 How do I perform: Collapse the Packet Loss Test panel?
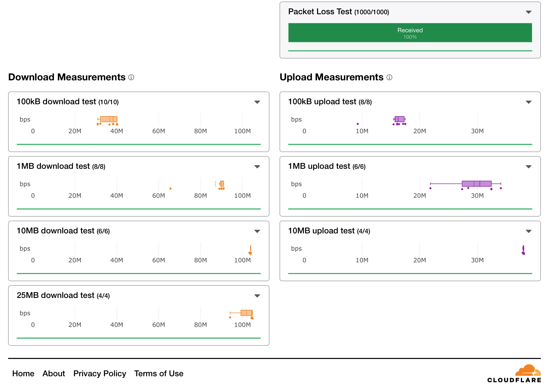528,12
